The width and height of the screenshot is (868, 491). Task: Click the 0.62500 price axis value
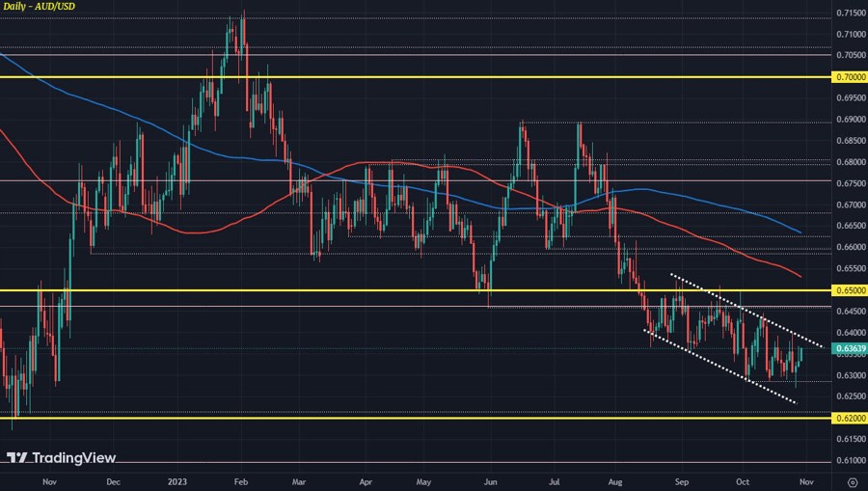852,396
